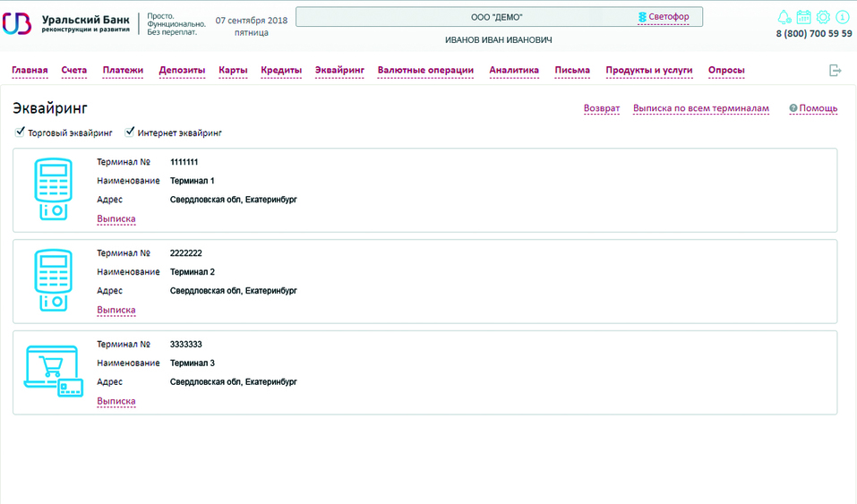Open Выписка for terminal 2222222

click(x=116, y=310)
